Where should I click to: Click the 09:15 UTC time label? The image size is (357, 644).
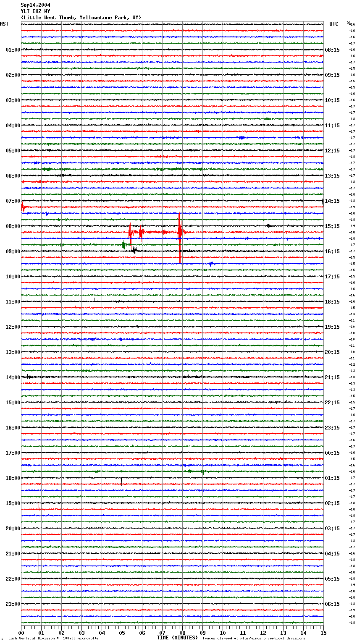pos(332,75)
